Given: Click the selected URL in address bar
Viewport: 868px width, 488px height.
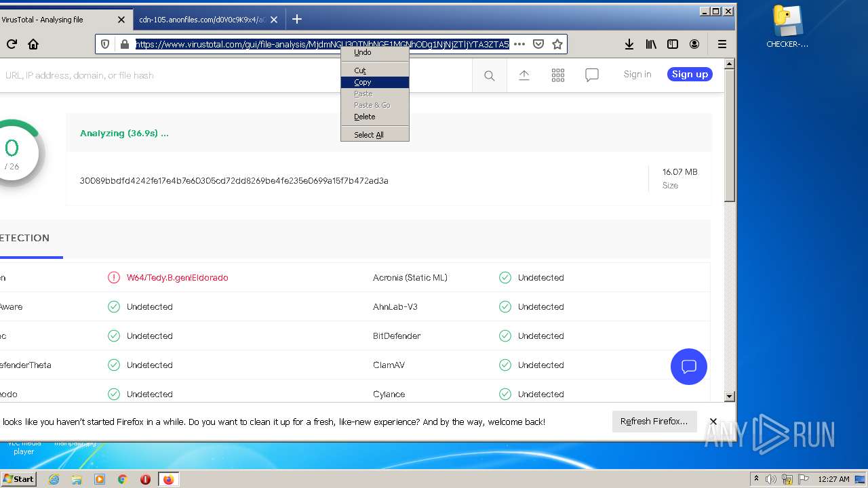Looking at the screenshot, I should [322, 44].
